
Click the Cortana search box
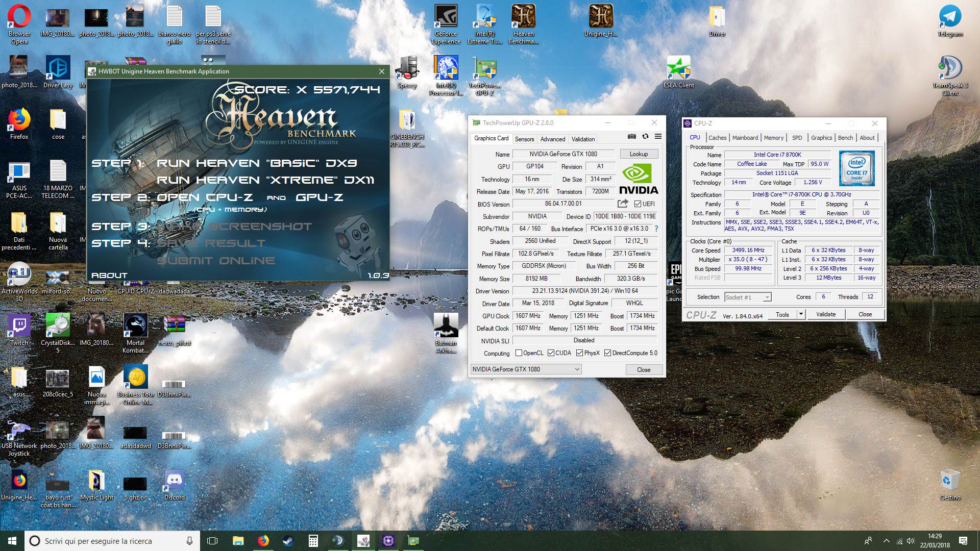112,541
